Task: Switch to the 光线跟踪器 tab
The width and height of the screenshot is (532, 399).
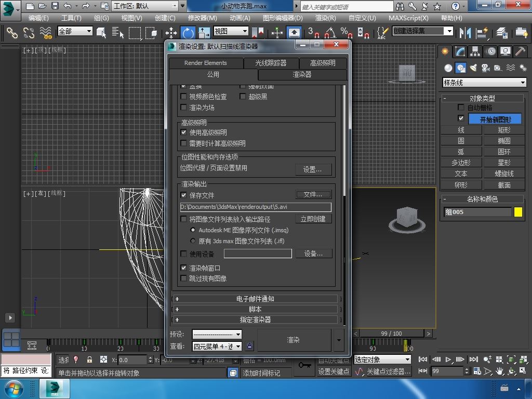Action: [271, 63]
